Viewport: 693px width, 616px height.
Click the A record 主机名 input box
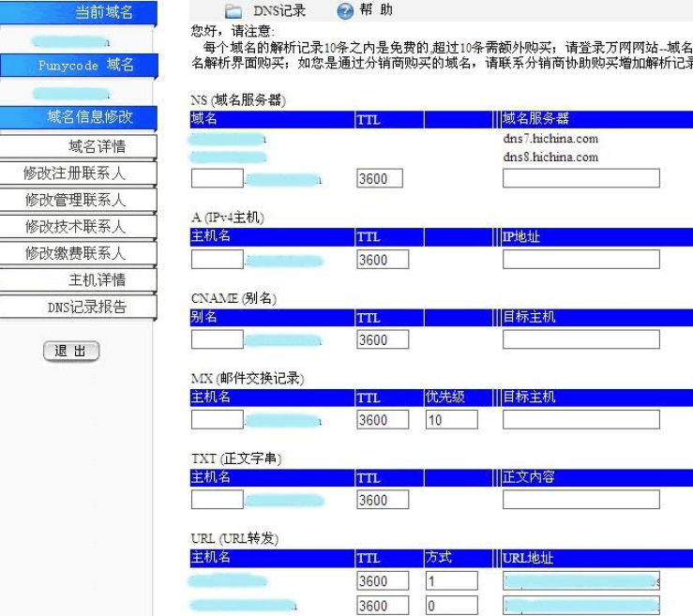217,259
